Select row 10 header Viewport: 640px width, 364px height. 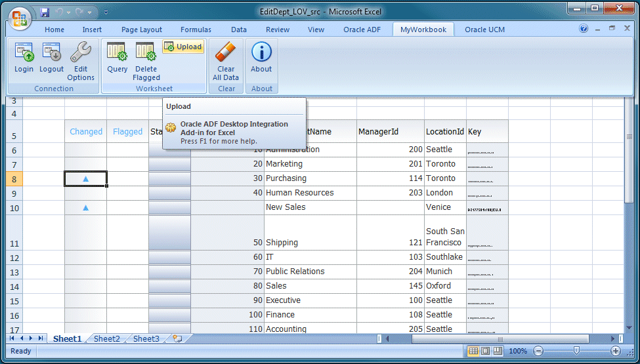(14, 208)
